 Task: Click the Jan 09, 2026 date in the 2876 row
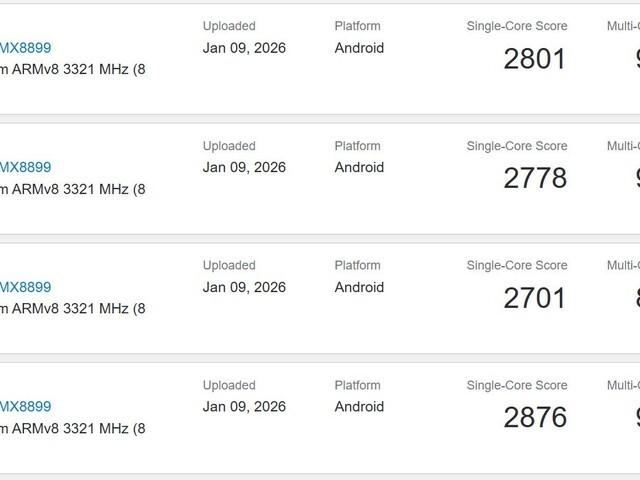244,407
